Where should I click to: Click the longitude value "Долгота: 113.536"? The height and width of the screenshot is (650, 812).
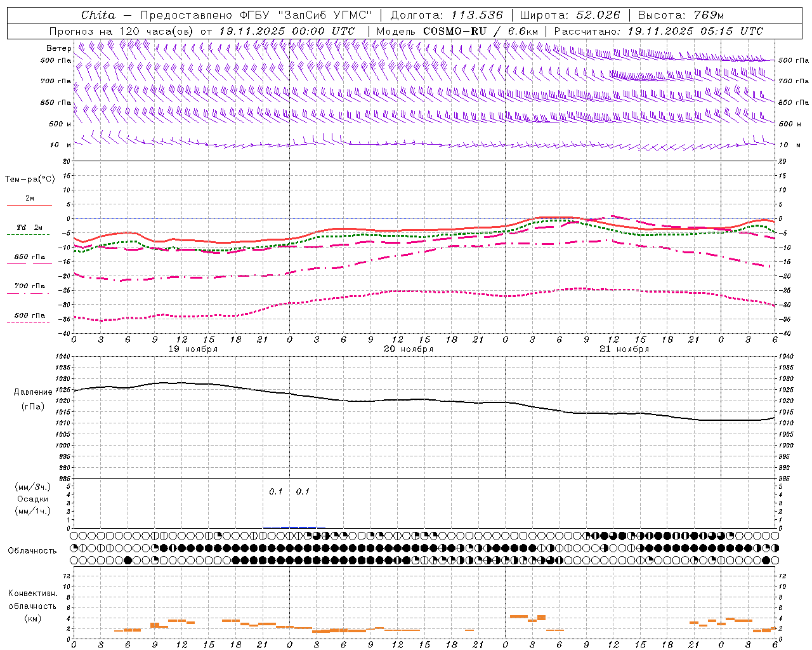447,15
